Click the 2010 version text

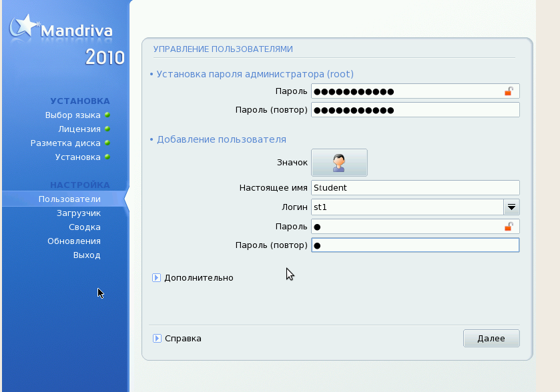pyautogui.click(x=105, y=57)
